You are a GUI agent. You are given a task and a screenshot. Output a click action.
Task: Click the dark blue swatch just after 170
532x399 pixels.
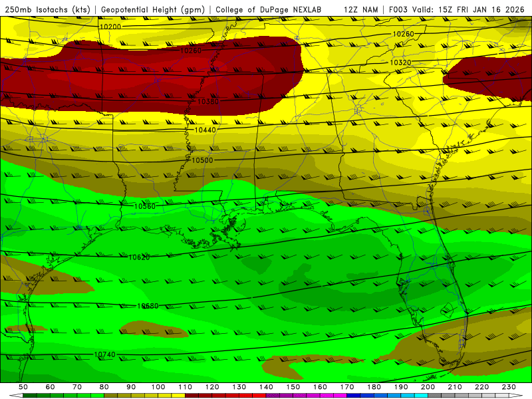(354, 396)
